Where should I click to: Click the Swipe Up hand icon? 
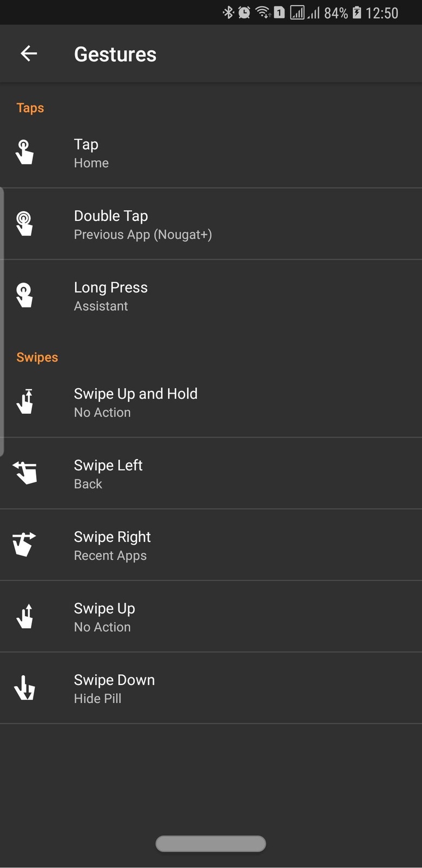click(25, 616)
